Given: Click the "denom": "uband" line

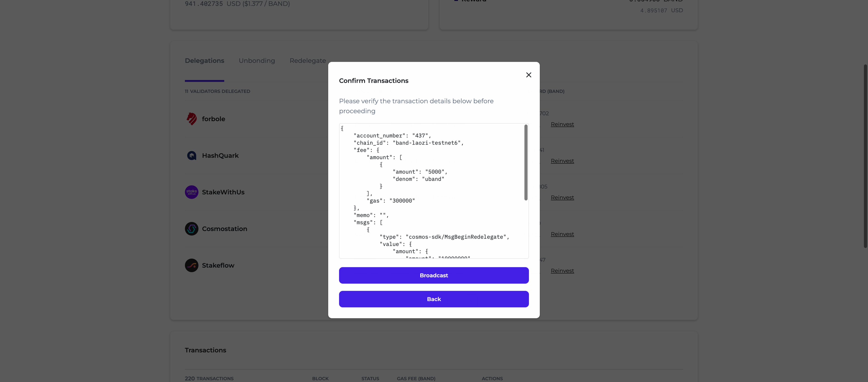Looking at the screenshot, I should tap(418, 179).
